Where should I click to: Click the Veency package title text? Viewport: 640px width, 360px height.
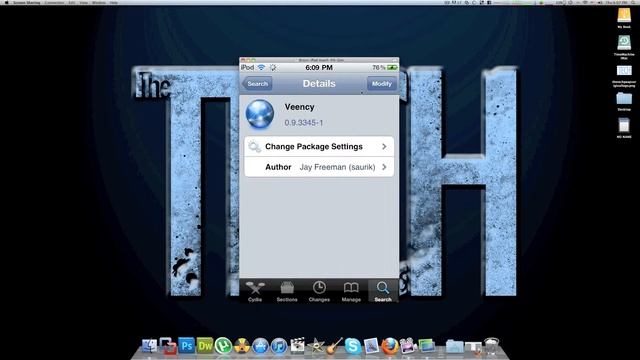click(x=300, y=107)
